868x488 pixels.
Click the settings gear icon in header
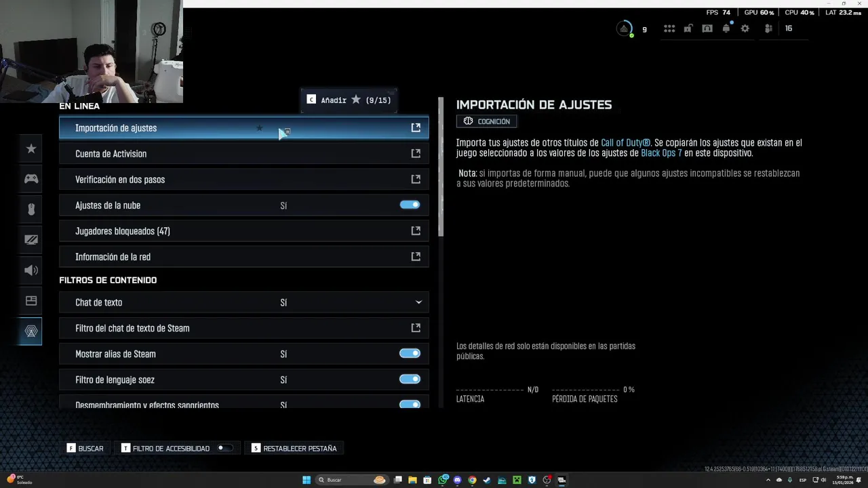(745, 28)
